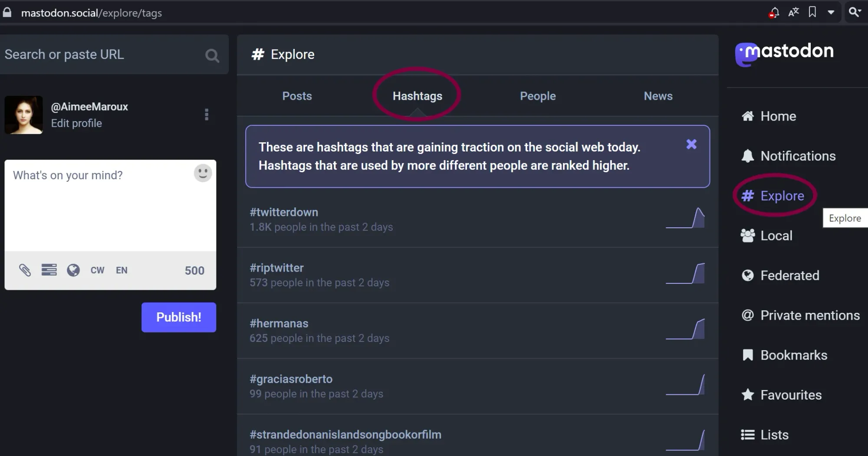
Task: Open Private mentions
Action: [x=800, y=315]
